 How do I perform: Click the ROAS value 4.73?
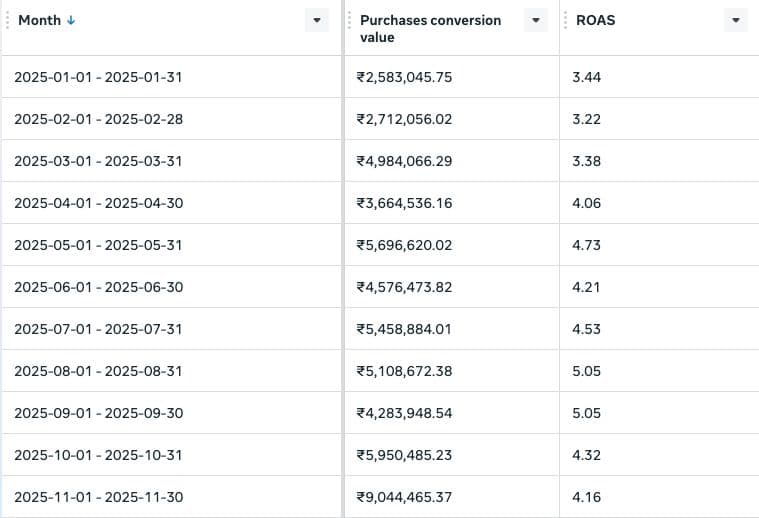586,245
